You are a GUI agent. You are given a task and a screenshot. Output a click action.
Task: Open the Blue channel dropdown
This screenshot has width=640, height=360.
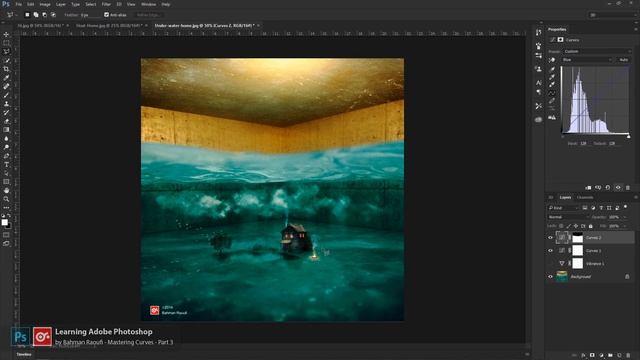pyautogui.click(x=587, y=60)
